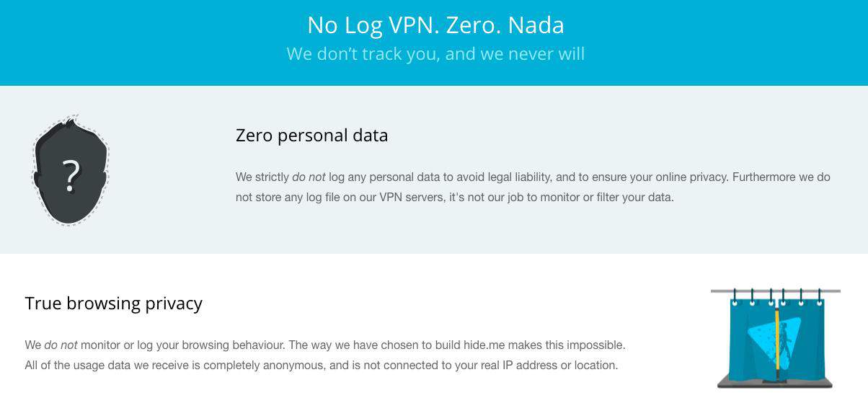Click the 'No Log VPN. Zero. Nada' headline

pyautogui.click(x=435, y=25)
